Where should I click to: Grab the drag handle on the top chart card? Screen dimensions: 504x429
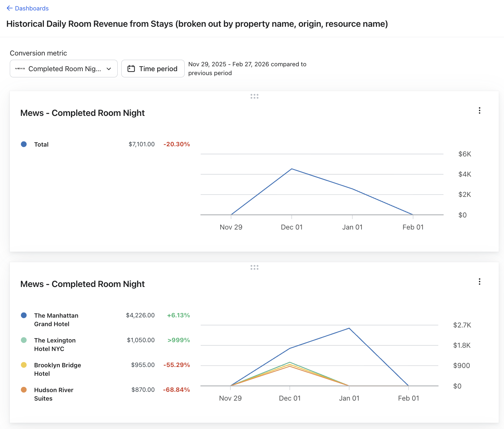[x=254, y=96]
